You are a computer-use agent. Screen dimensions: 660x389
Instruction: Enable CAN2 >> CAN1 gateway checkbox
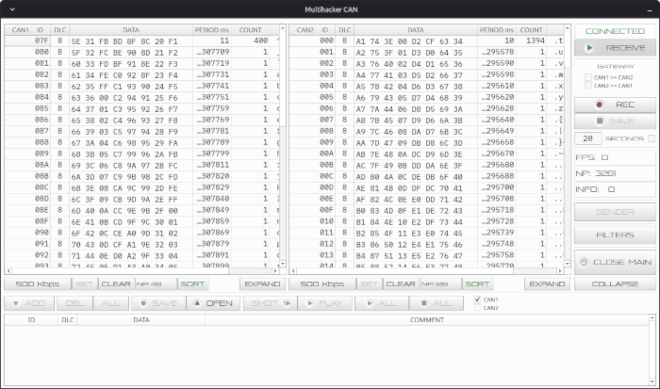[588, 85]
